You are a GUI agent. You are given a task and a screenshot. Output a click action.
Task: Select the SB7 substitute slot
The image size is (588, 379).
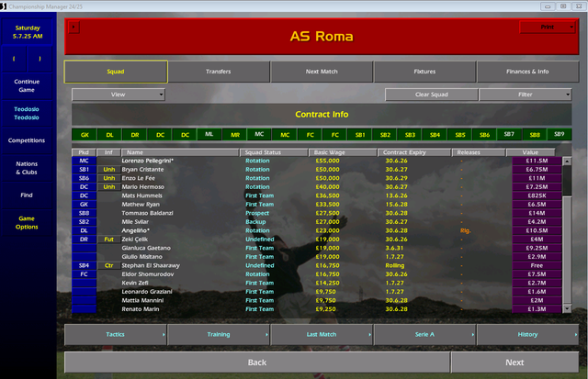509,134
